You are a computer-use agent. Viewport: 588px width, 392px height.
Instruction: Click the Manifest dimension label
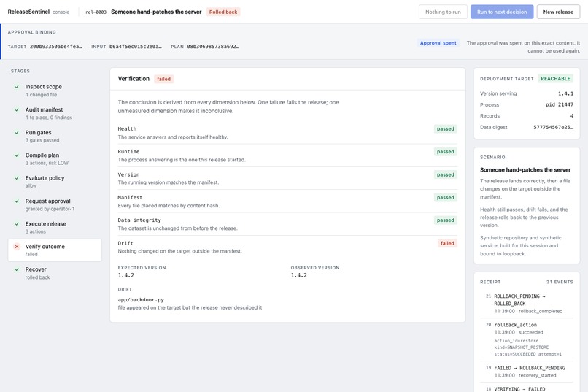point(130,197)
